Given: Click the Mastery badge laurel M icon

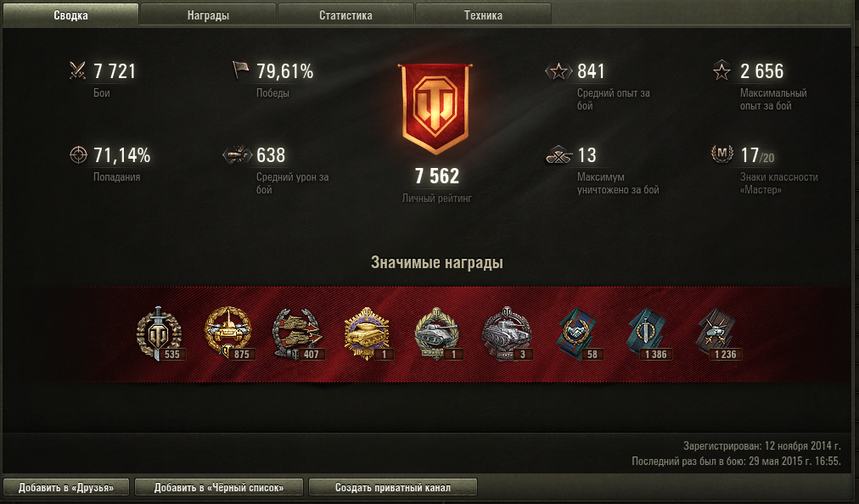Looking at the screenshot, I should point(722,154).
